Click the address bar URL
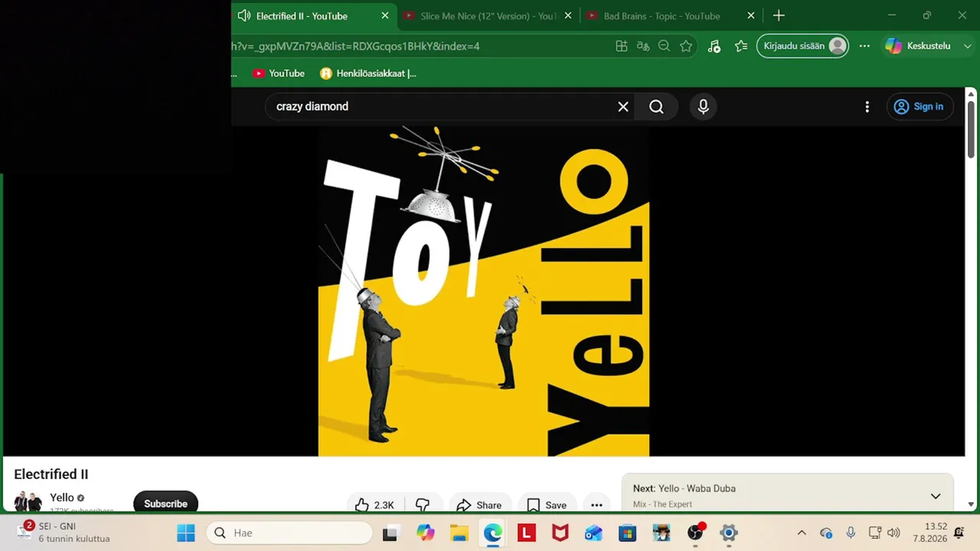980x551 pixels. click(355, 46)
